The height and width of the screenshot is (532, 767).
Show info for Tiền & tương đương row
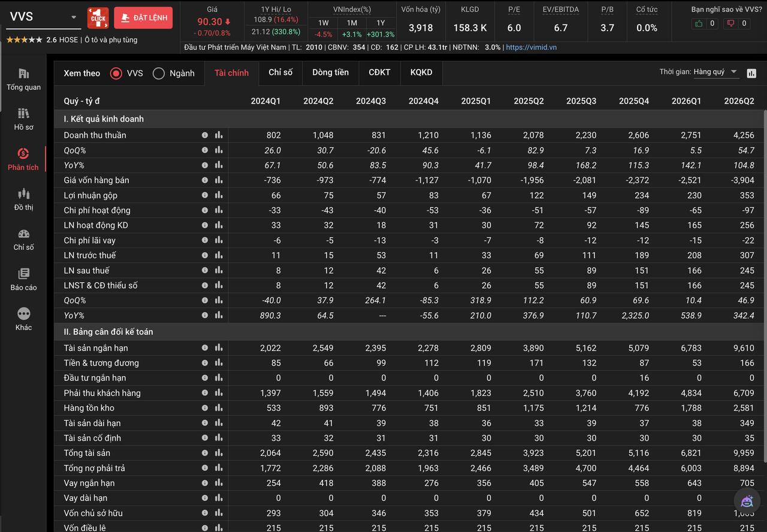(205, 363)
